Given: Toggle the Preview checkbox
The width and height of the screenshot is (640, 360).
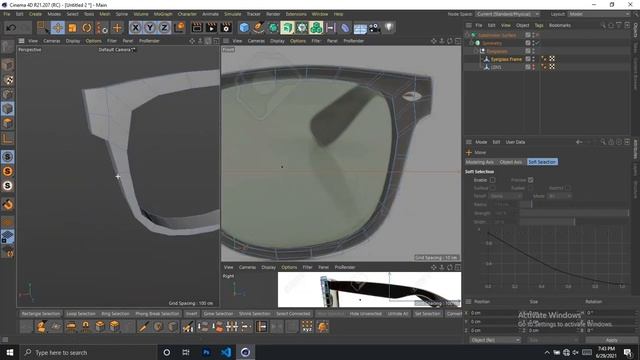Looking at the screenshot, I should (531, 180).
